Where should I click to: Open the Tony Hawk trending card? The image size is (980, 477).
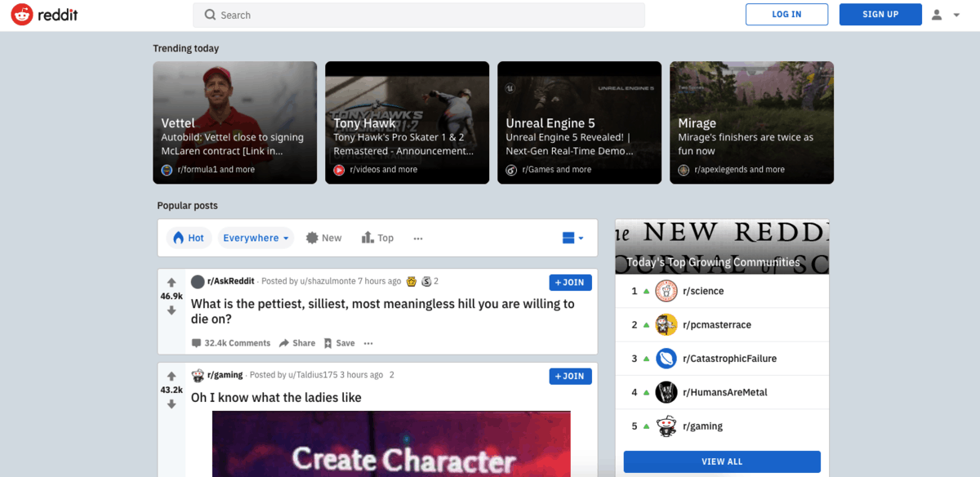[x=407, y=123]
